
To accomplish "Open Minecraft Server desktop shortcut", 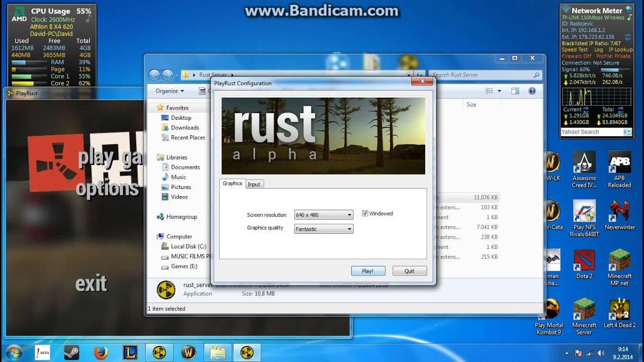I will 584,317.
